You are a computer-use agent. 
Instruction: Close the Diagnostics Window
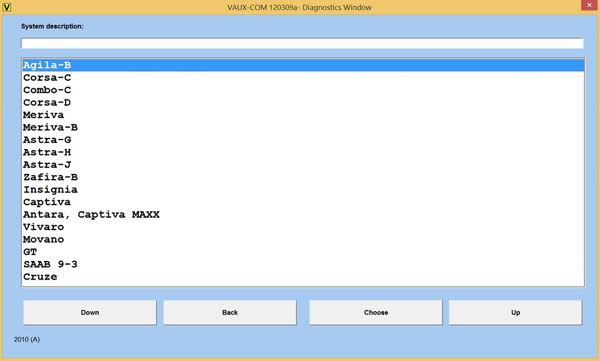coord(590,5)
